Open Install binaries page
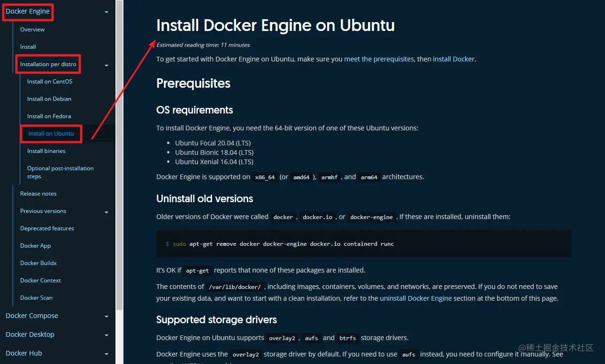Screen dimensions: 605x364 [46, 151]
